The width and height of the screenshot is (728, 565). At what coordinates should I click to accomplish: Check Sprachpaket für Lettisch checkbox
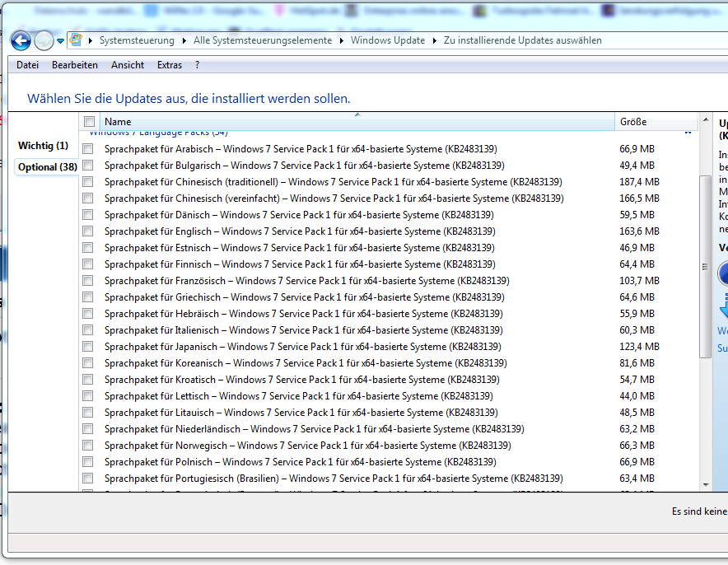tap(88, 396)
